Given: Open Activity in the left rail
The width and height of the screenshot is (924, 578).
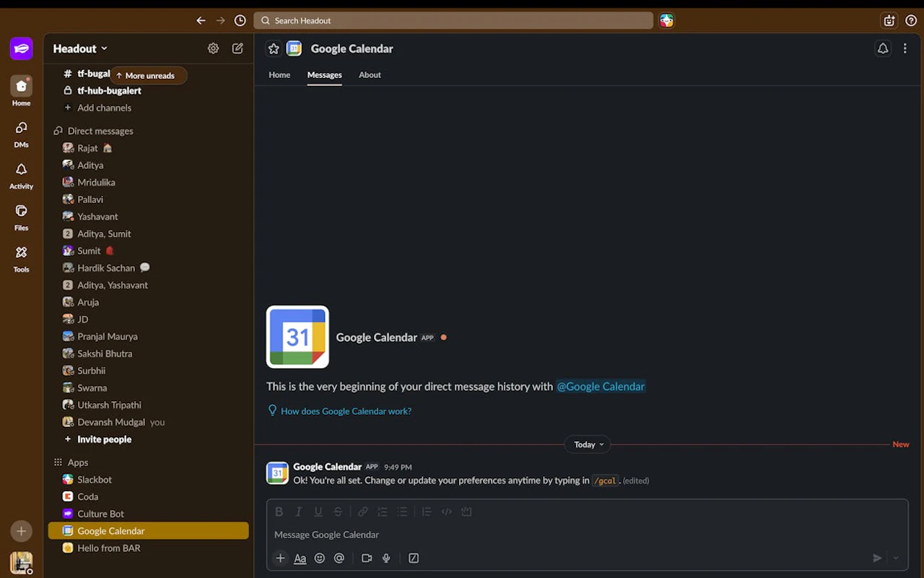Looking at the screenshot, I should (x=22, y=176).
